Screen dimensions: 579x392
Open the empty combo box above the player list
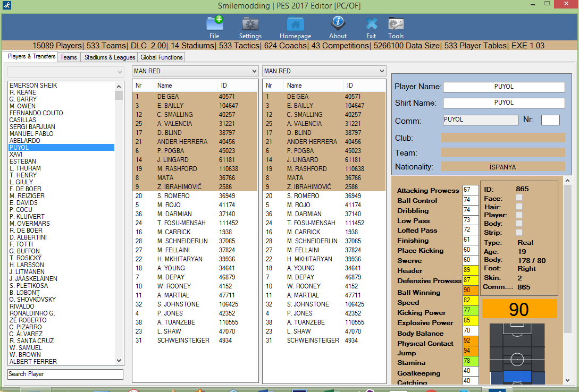click(64, 70)
